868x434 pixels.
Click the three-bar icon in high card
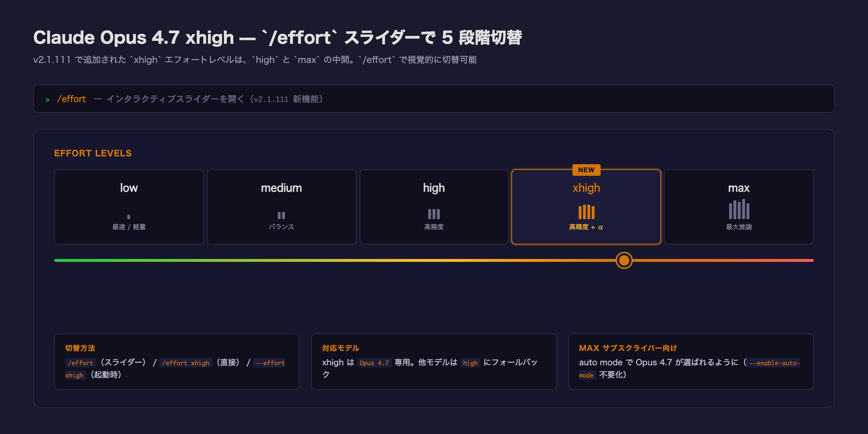[x=434, y=214]
